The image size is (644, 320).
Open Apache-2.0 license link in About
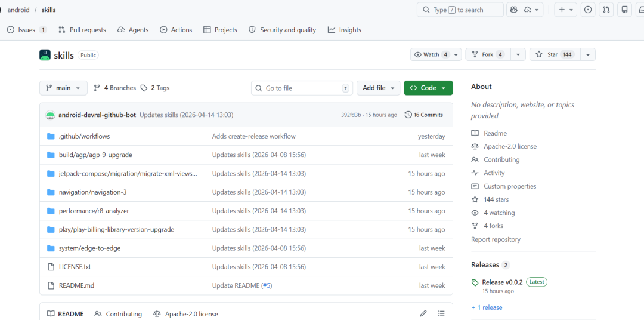click(504, 146)
